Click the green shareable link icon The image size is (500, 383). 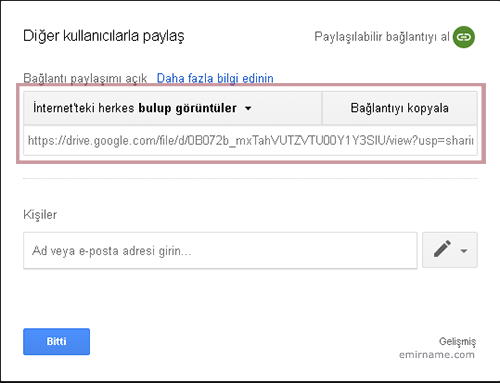pos(464,37)
